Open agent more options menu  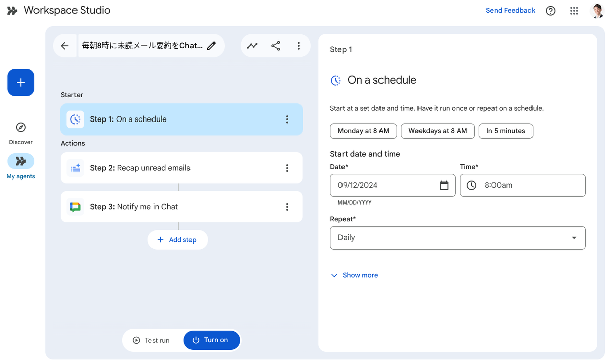(x=299, y=46)
